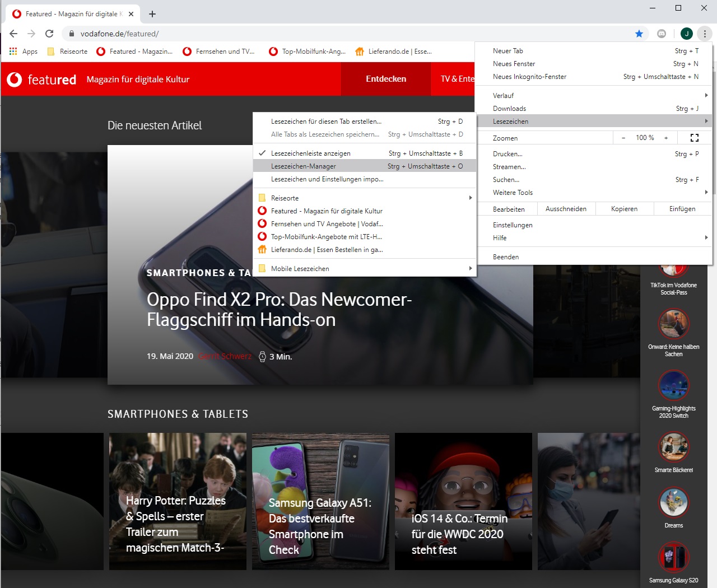Image resolution: width=717 pixels, height=588 pixels.
Task: Open Featured - Magazin für digitale Kultur submenu bookmark
Action: pos(365,211)
